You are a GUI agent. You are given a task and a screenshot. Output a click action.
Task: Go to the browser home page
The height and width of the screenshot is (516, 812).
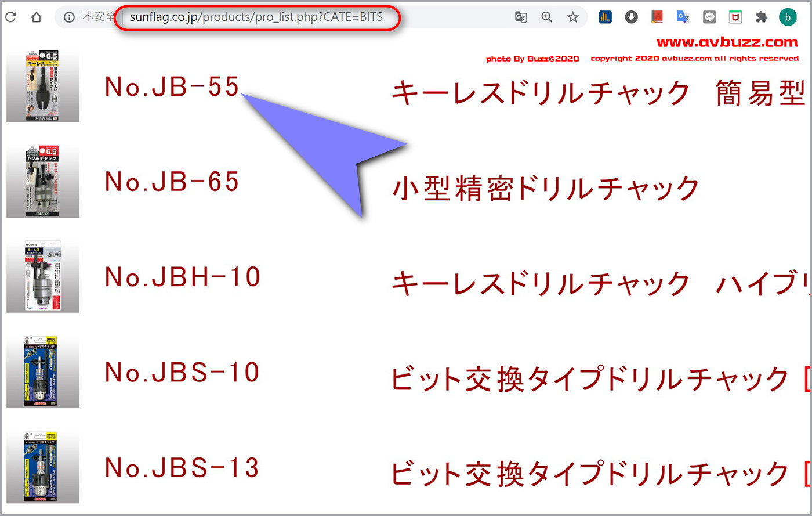coord(37,17)
